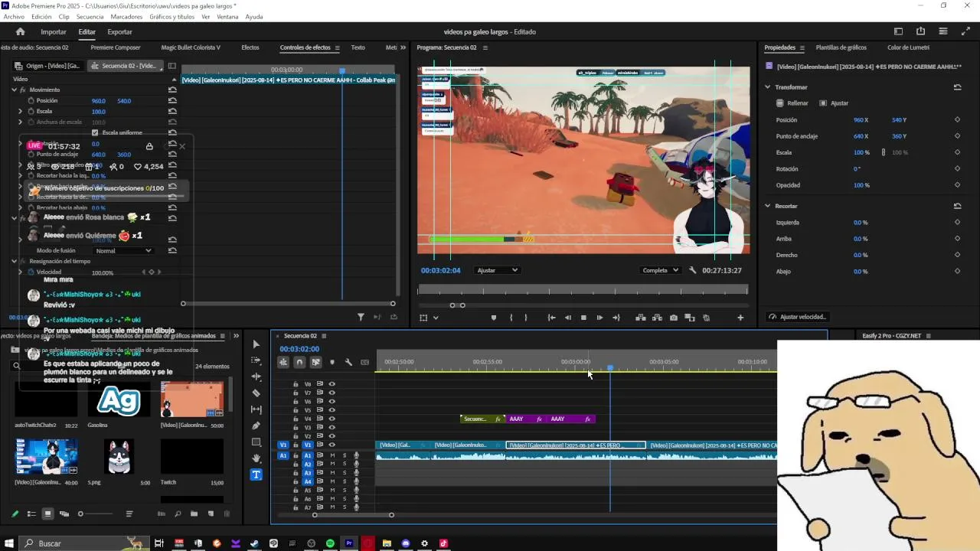980x551 pixels.
Task: Open timeline display settings wrench
Action: (x=348, y=362)
